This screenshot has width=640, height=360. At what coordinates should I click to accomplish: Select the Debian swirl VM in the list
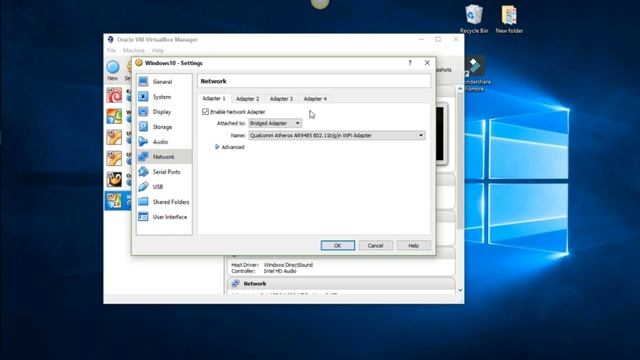pyautogui.click(x=114, y=95)
